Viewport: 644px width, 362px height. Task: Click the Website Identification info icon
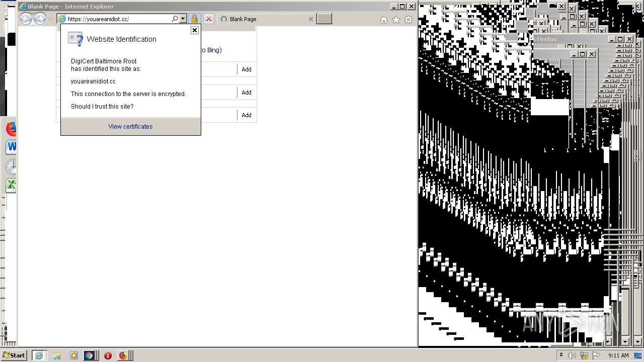pos(75,39)
